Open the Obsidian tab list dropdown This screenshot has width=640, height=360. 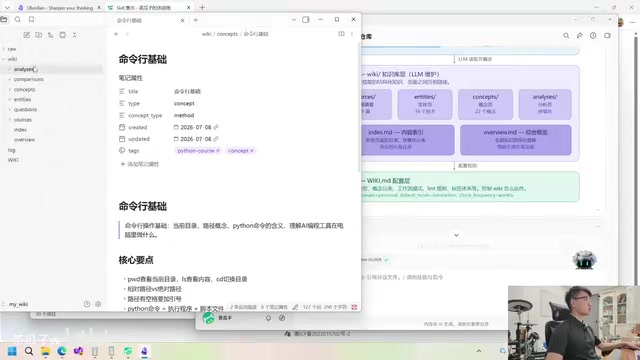(293, 20)
